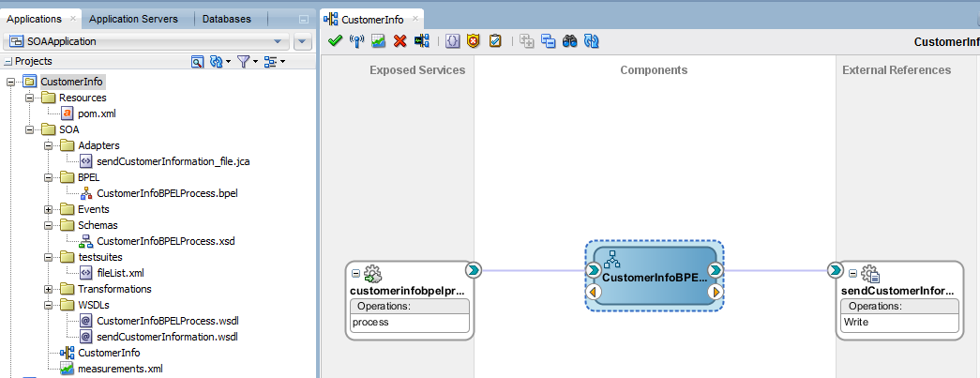Click the curly braces property icon
980x378 pixels.
click(453, 41)
